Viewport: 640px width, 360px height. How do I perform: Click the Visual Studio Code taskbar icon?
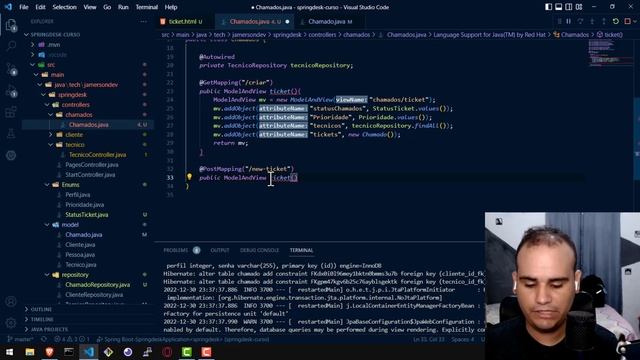89,352
